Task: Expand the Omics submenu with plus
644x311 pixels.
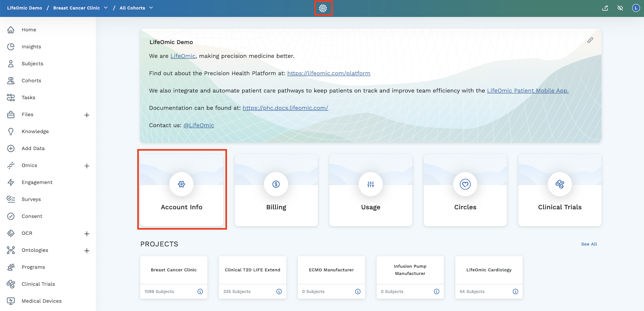Action: (87, 166)
